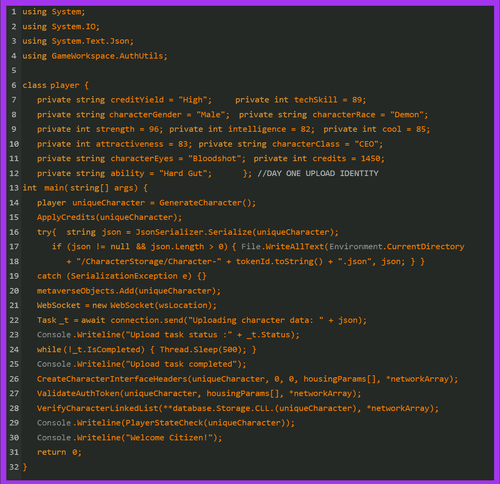The height and width of the screenshot is (484, 500).
Task: Click the "/CharacterStorage/Character-" string
Action: pos(149,261)
